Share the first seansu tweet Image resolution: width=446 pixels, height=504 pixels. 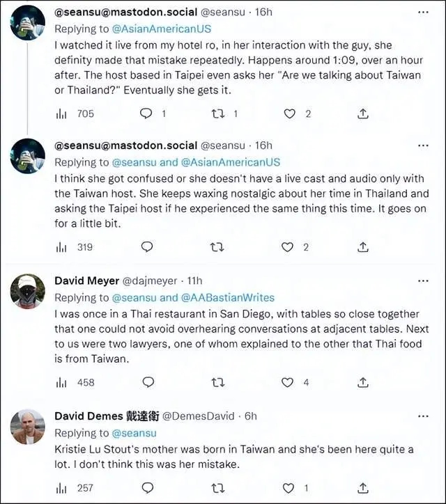point(362,113)
